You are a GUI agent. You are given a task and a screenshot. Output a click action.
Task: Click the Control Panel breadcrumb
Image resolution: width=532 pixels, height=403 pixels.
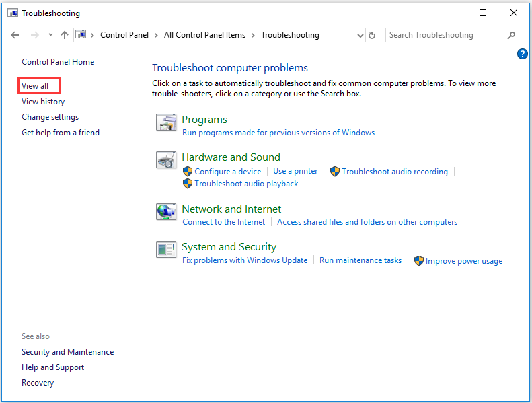(x=124, y=35)
